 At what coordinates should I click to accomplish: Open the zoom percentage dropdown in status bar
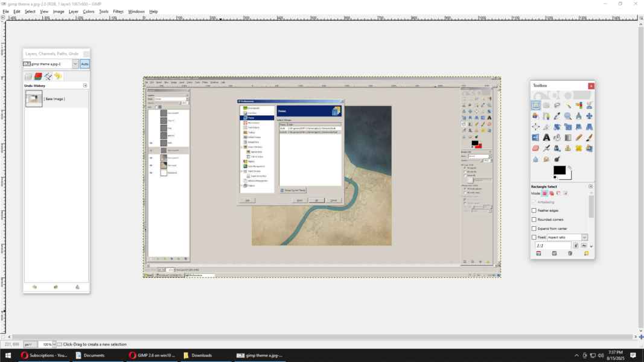click(54, 345)
